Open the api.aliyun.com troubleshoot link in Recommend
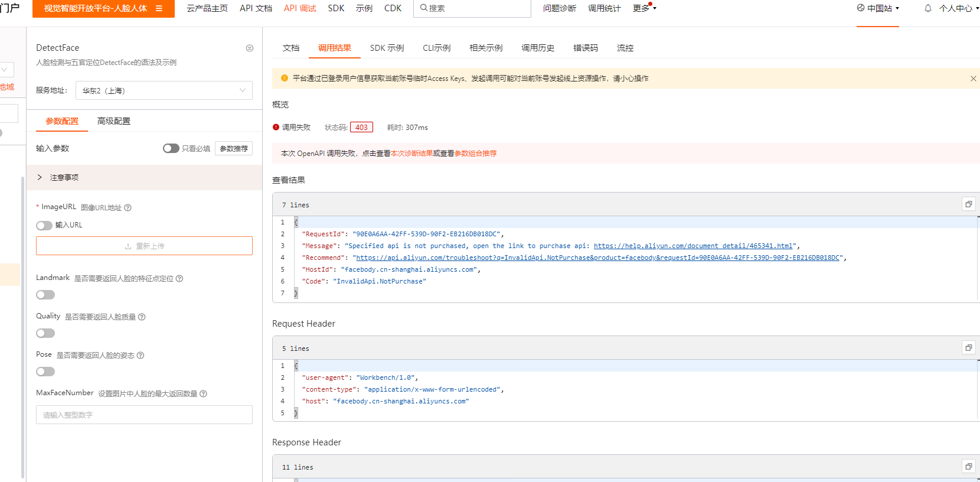 click(598, 258)
